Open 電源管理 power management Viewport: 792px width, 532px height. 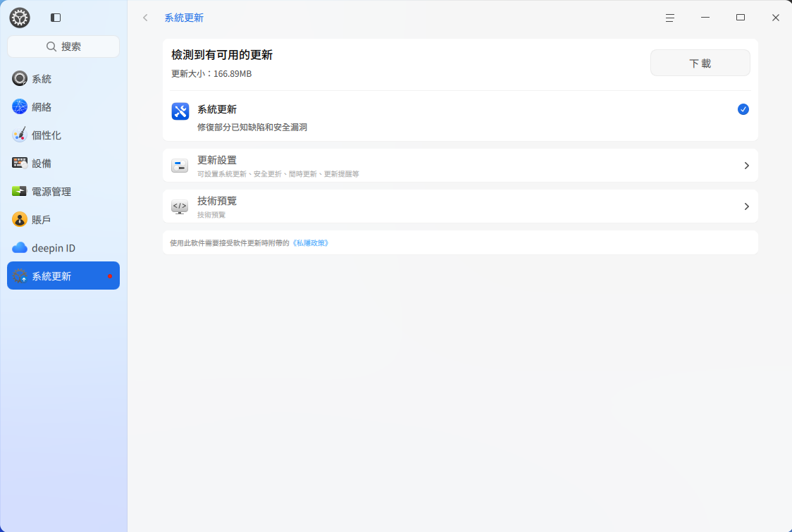63,192
